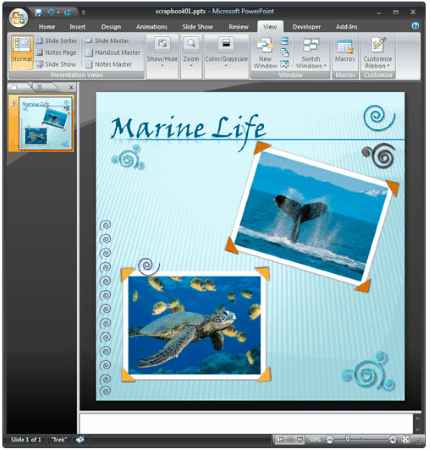Click the Cascade windows icon
The width and height of the screenshot is (430, 450).
[285, 52]
